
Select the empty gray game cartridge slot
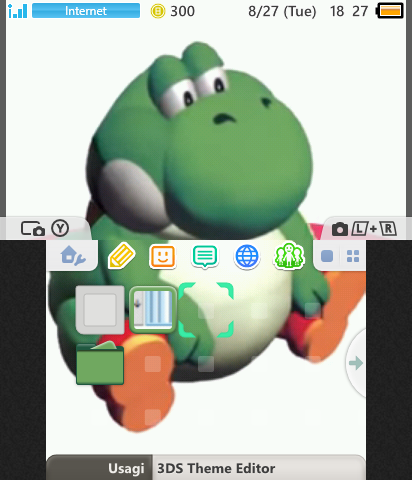coord(100,310)
